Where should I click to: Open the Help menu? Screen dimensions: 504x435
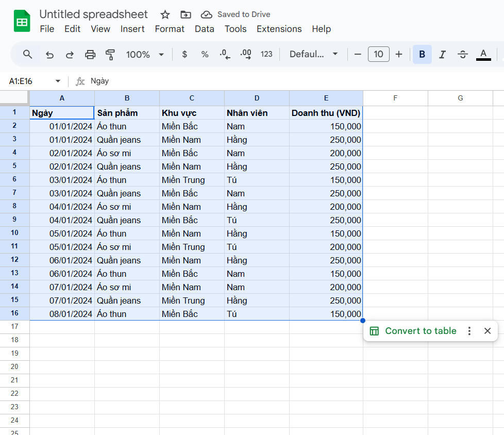pyautogui.click(x=322, y=29)
